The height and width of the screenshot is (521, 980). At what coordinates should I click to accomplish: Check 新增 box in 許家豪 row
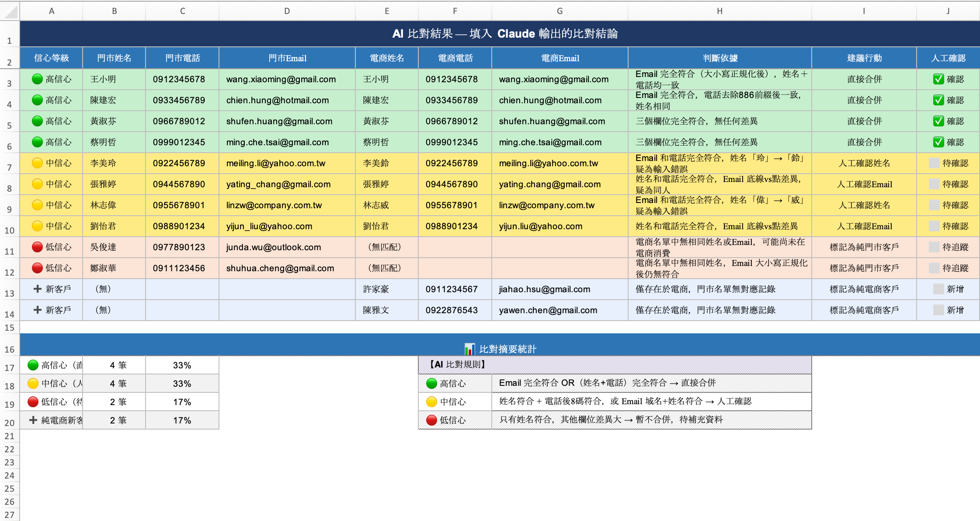pos(938,289)
